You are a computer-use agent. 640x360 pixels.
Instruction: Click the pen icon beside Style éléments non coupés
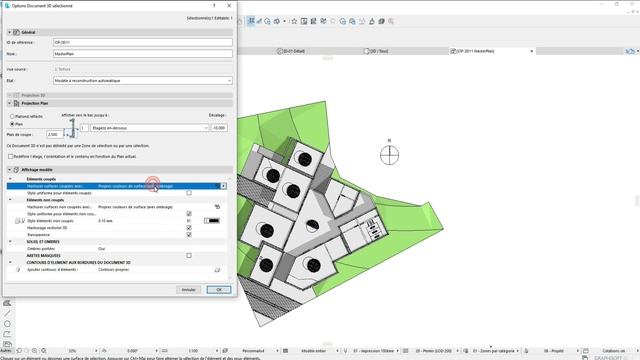click(x=23, y=221)
